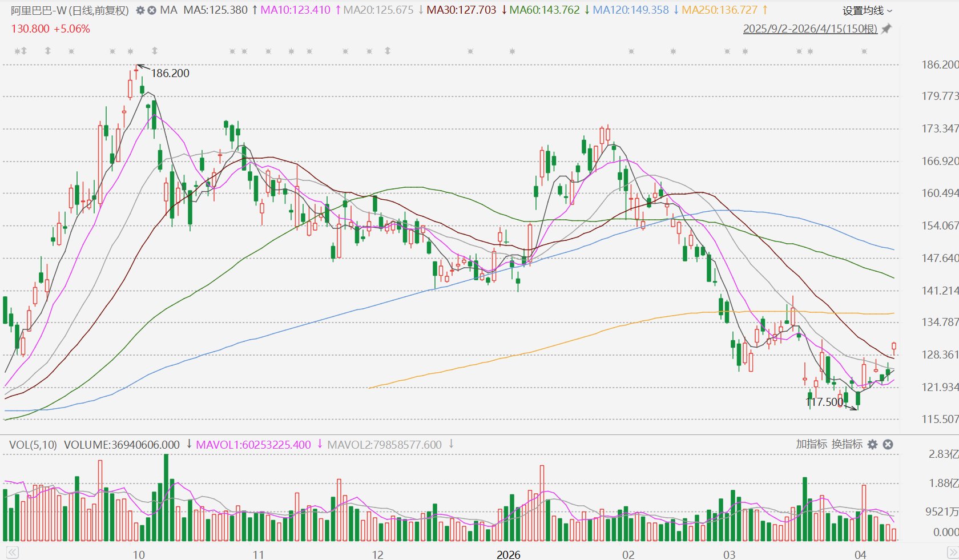Click the 186.200 high price annotation
The image size is (959, 560).
click(170, 73)
